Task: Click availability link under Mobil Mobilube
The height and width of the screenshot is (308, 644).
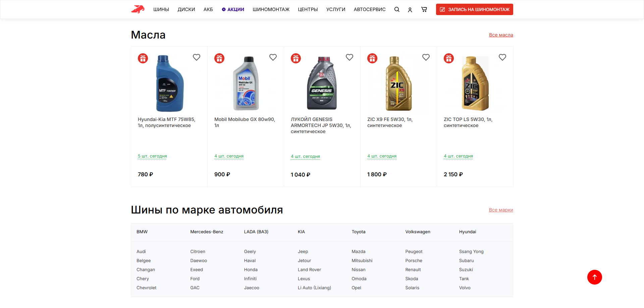Action: tap(229, 156)
